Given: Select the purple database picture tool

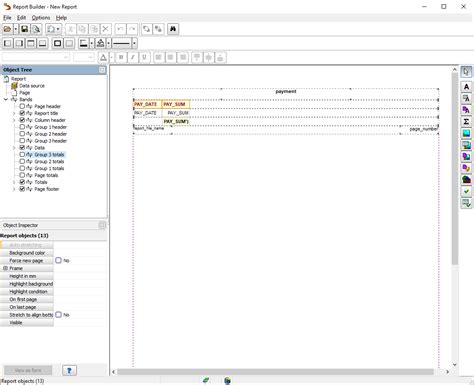Looking at the screenshot, I should point(466,157).
